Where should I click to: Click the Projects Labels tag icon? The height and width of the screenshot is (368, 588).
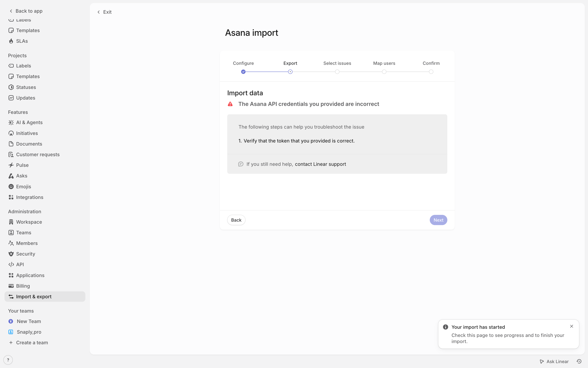(11, 66)
